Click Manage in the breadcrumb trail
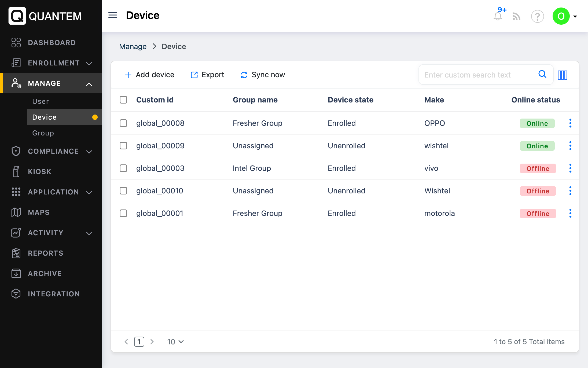 [133, 46]
